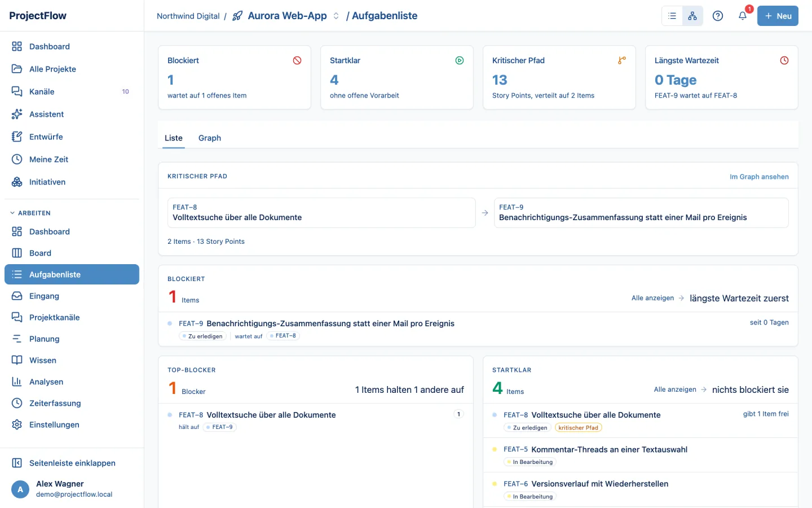The height and width of the screenshot is (508, 812).
Task: Select the Liste tab
Action: click(174, 138)
